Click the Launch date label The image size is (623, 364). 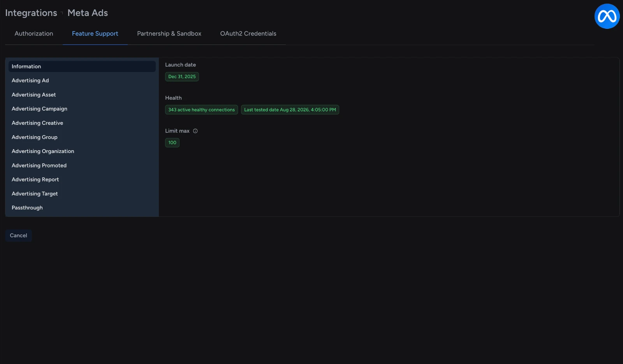coord(180,65)
